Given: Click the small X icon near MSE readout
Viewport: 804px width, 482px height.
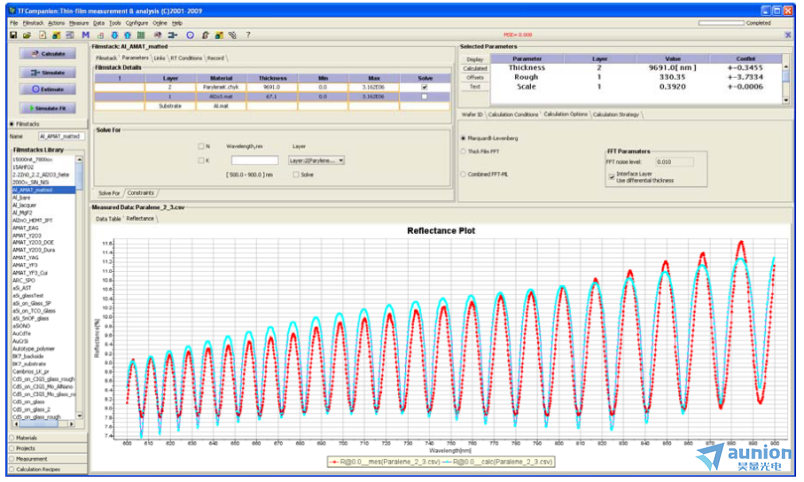Looking at the screenshot, I should [788, 35].
